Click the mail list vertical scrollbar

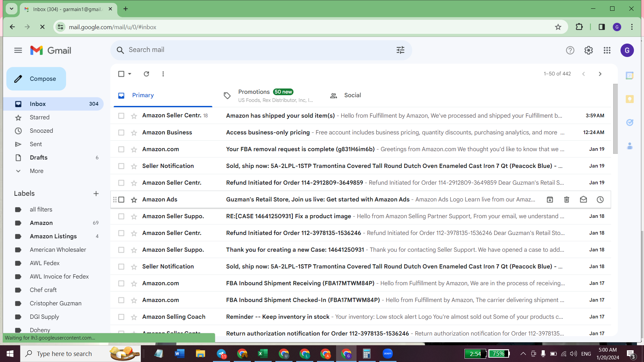[x=615, y=119]
